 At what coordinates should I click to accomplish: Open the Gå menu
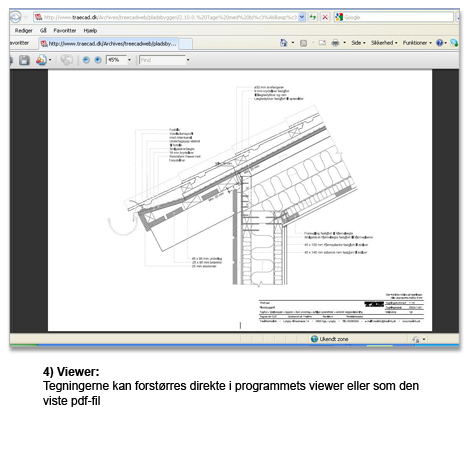(x=43, y=31)
